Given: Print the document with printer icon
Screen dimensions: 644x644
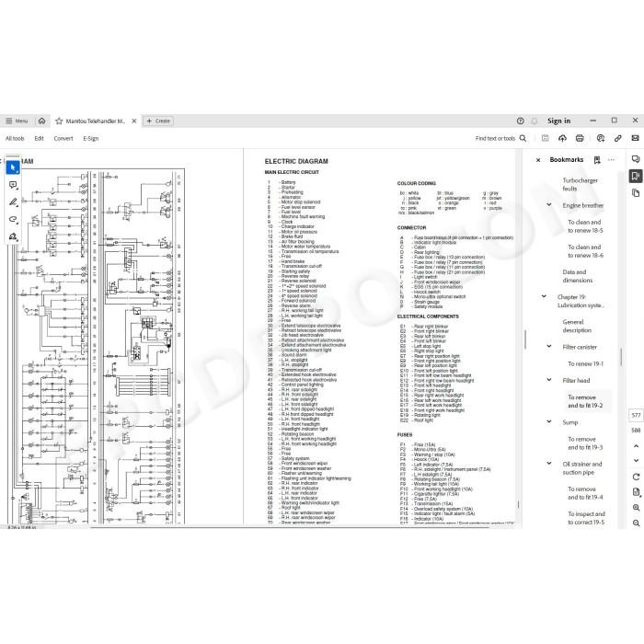Looking at the screenshot, I should pos(580,138).
